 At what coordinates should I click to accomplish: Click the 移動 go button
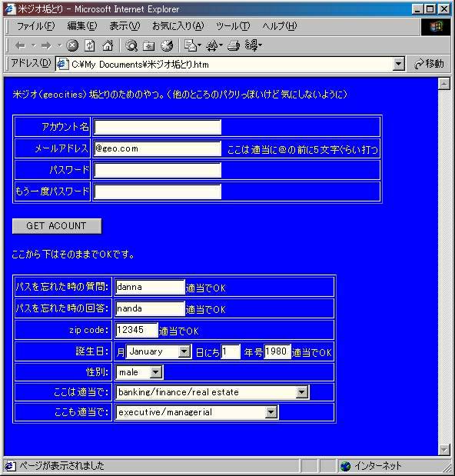coord(429,64)
